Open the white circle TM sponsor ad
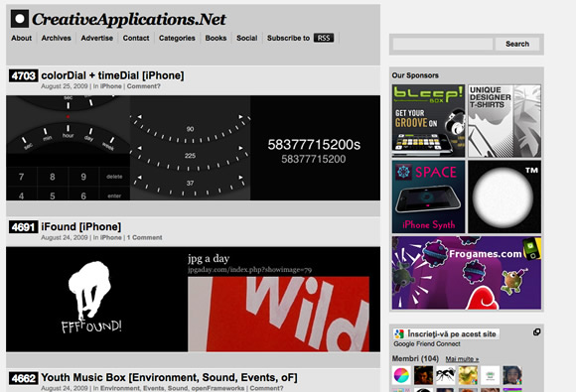The width and height of the screenshot is (576, 392). point(504,196)
